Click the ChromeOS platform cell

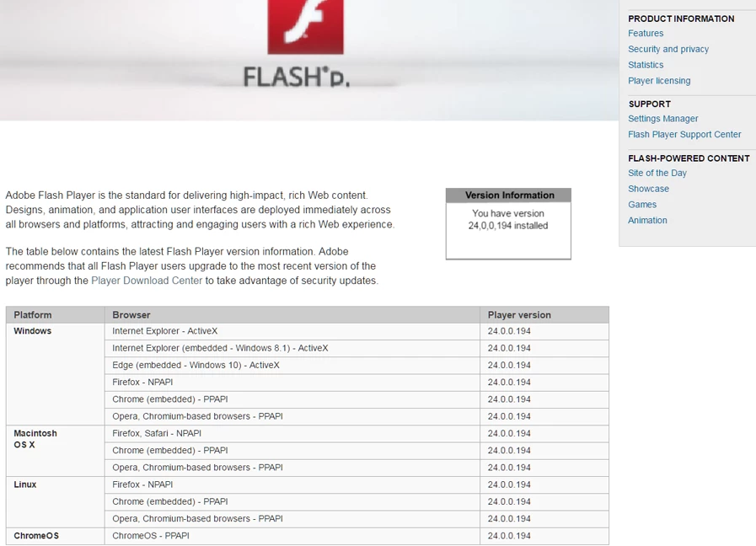coord(56,536)
